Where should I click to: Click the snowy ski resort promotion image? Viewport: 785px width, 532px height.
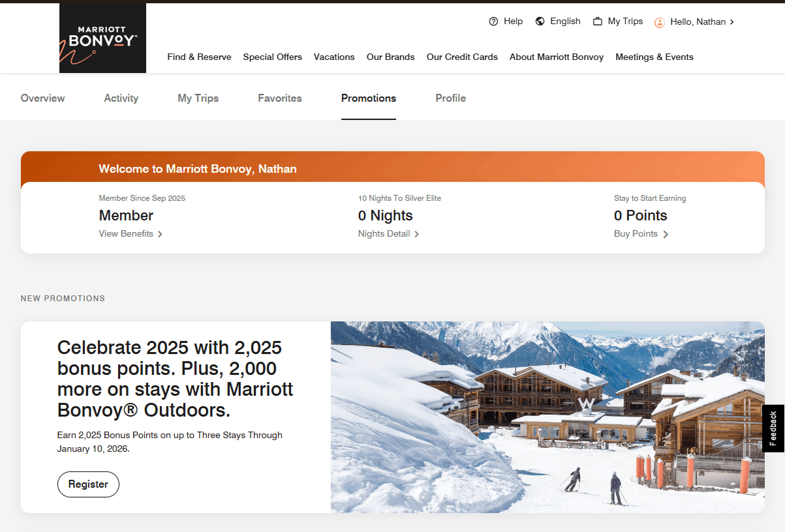click(x=547, y=417)
